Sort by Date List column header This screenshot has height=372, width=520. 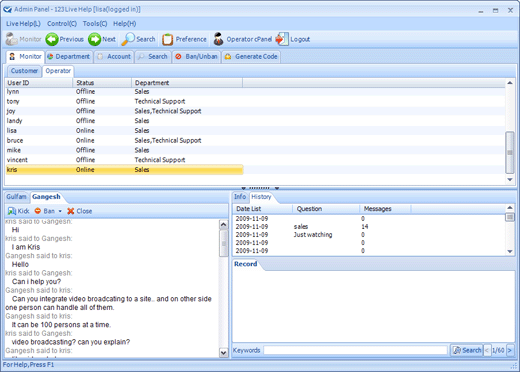pyautogui.click(x=263, y=209)
